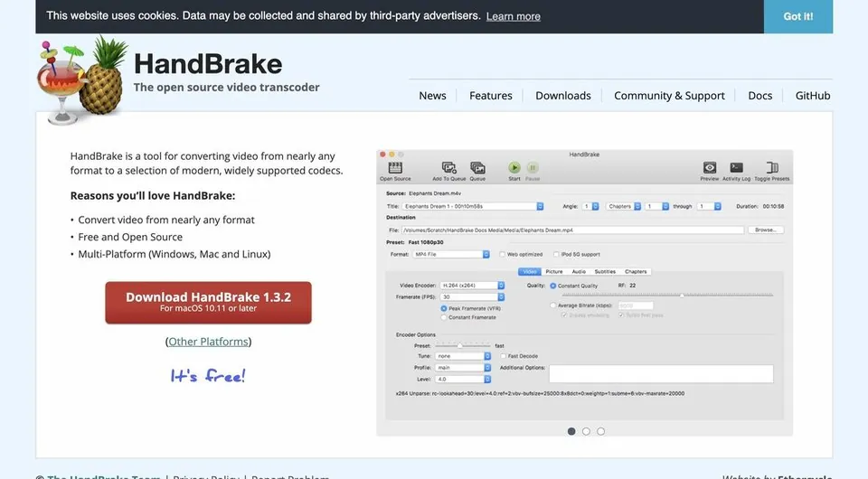Open the Format MP4 File dropdown
Screen dimensions: 868x479
[451, 255]
